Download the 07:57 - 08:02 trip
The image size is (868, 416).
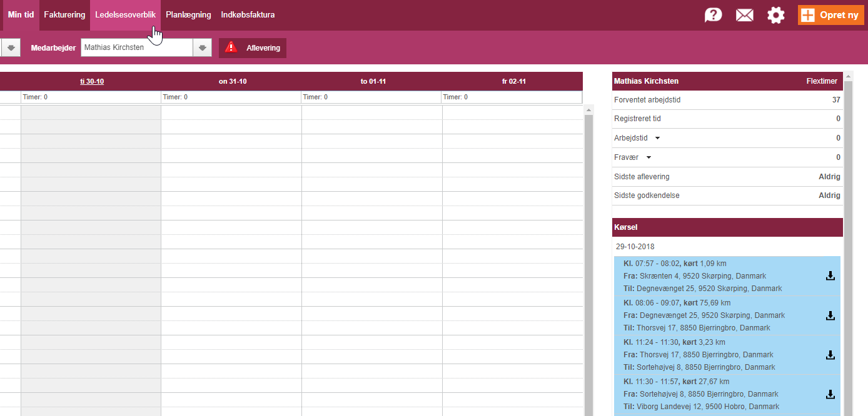tap(830, 276)
